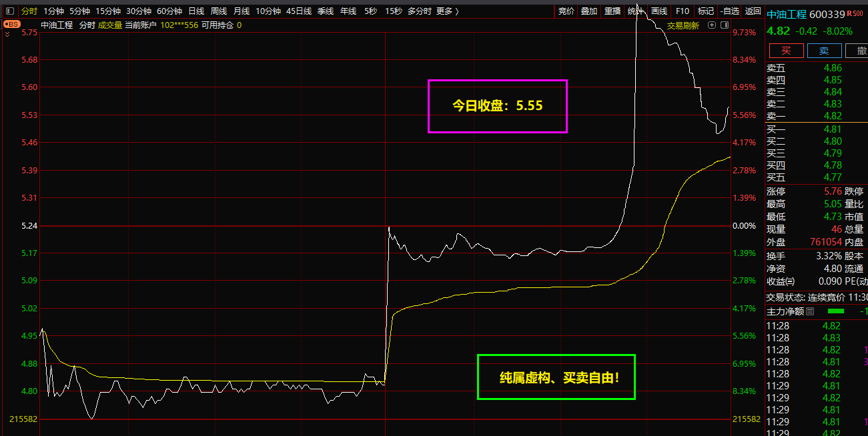The image size is (868, 436).
Task: Click the 换手 value 3.32%
Action: 829,255
